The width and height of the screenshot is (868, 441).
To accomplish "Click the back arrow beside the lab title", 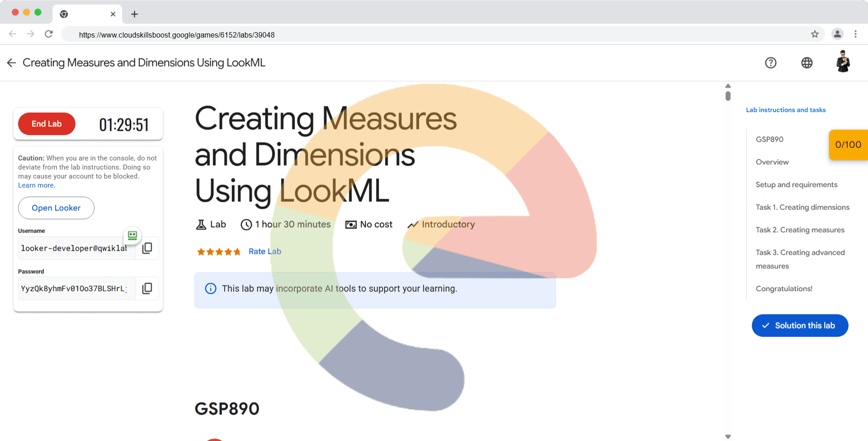I will [x=11, y=63].
